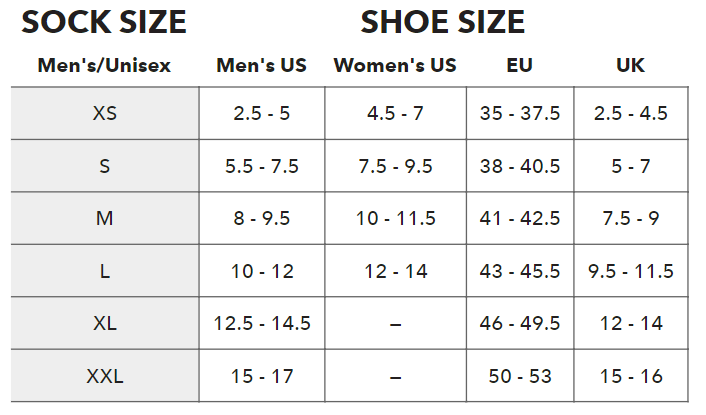Click the Women's US column header
The image size is (706, 415).
[395, 66]
